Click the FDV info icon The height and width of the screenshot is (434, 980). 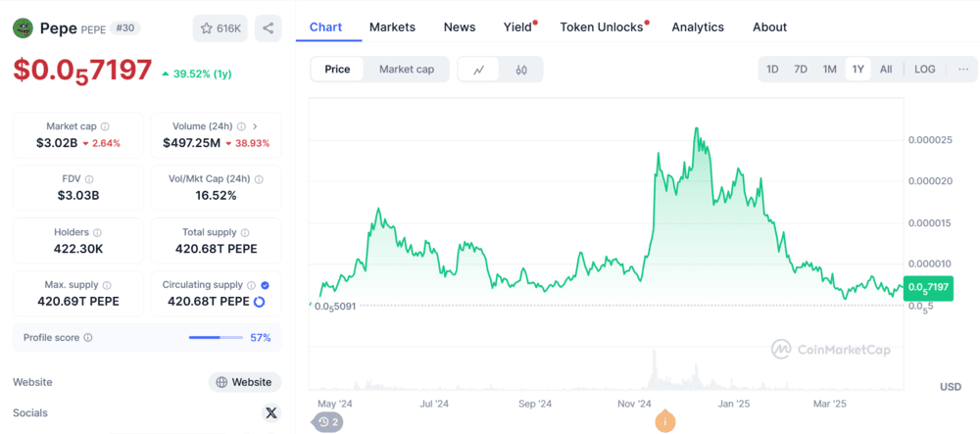pos(89,179)
